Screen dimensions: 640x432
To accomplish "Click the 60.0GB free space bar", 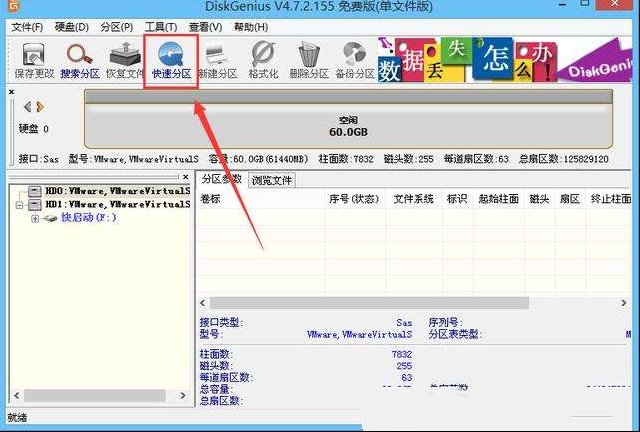I will point(348,119).
